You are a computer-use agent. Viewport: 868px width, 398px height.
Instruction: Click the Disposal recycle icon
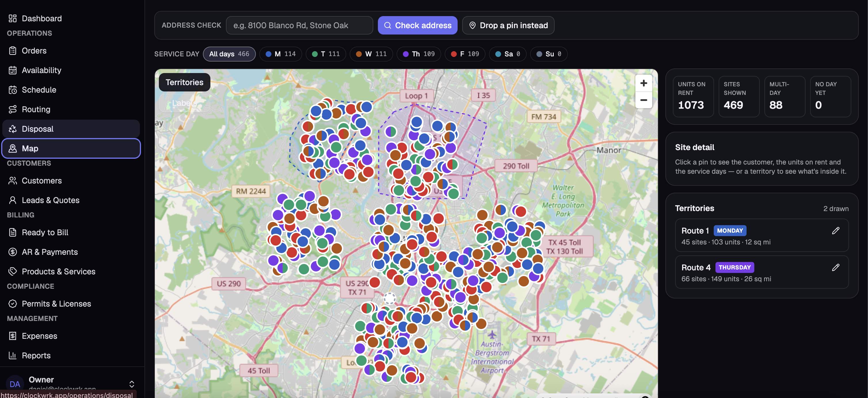click(12, 129)
